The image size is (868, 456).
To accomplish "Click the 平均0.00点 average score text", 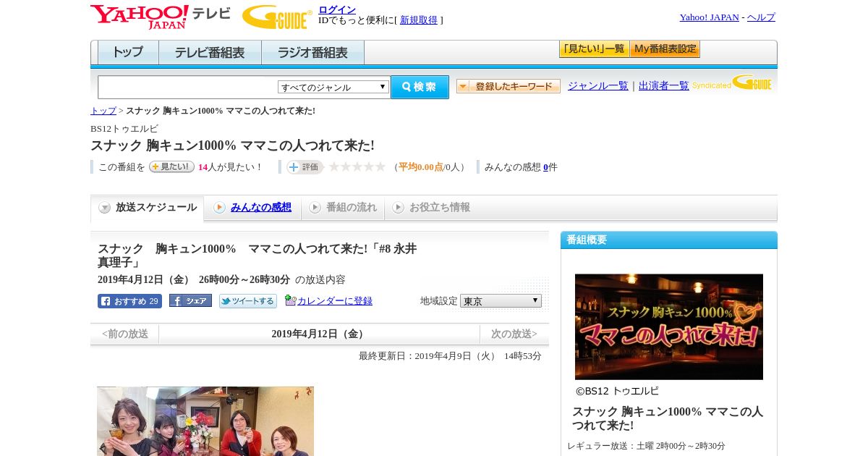I will click(x=421, y=167).
